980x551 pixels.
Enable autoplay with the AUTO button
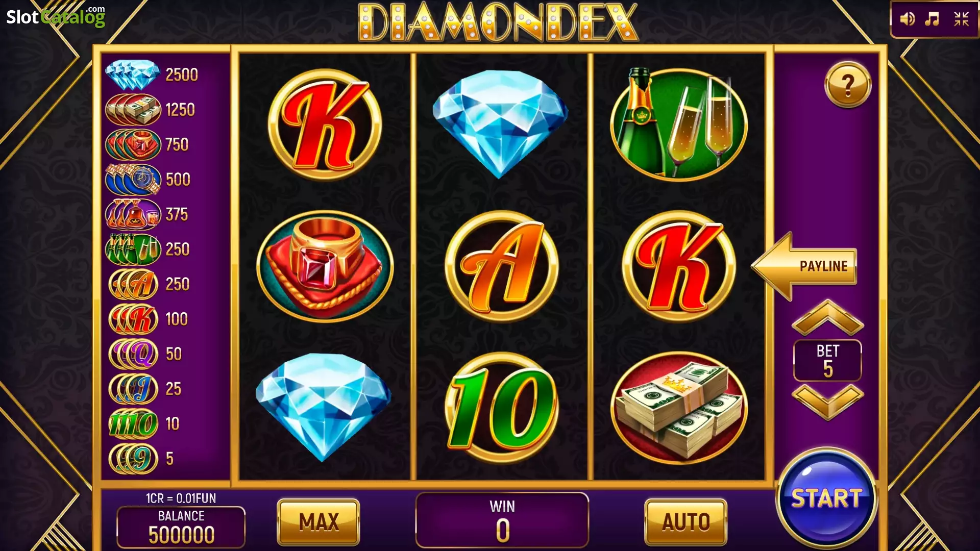[x=685, y=522]
